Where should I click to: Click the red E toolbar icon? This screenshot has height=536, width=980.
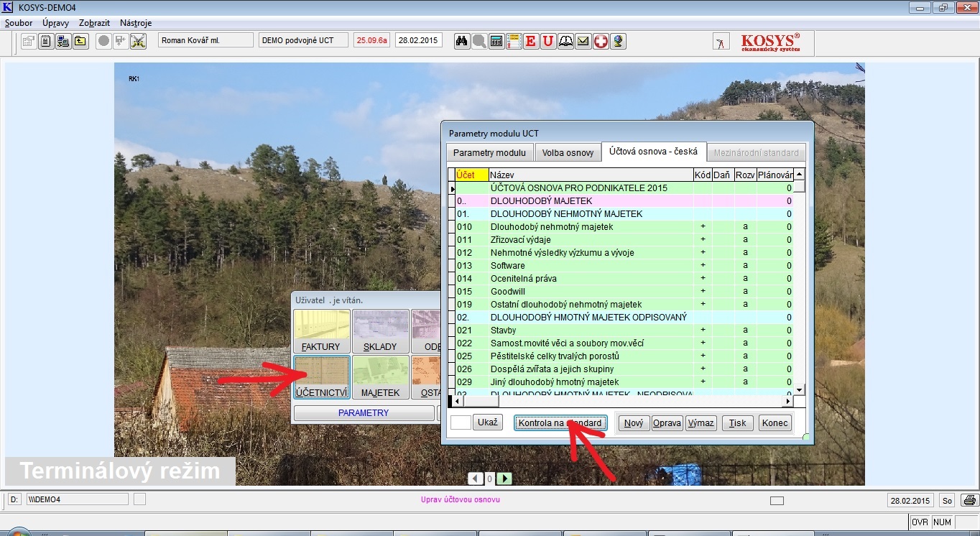[530, 41]
